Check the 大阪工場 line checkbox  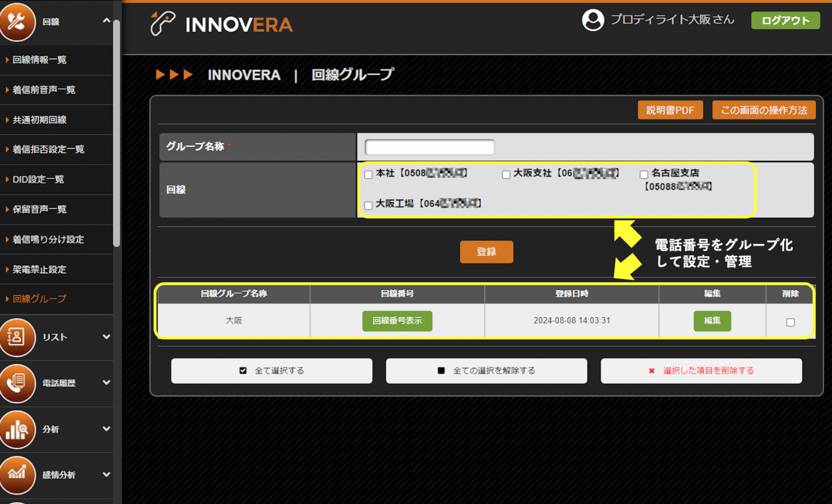[x=368, y=205]
